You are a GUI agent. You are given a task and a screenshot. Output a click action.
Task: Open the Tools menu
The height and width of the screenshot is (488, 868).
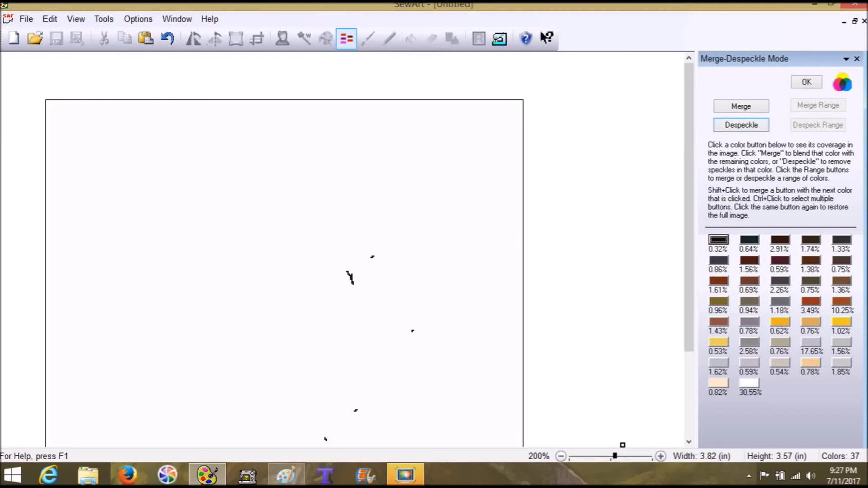103,19
